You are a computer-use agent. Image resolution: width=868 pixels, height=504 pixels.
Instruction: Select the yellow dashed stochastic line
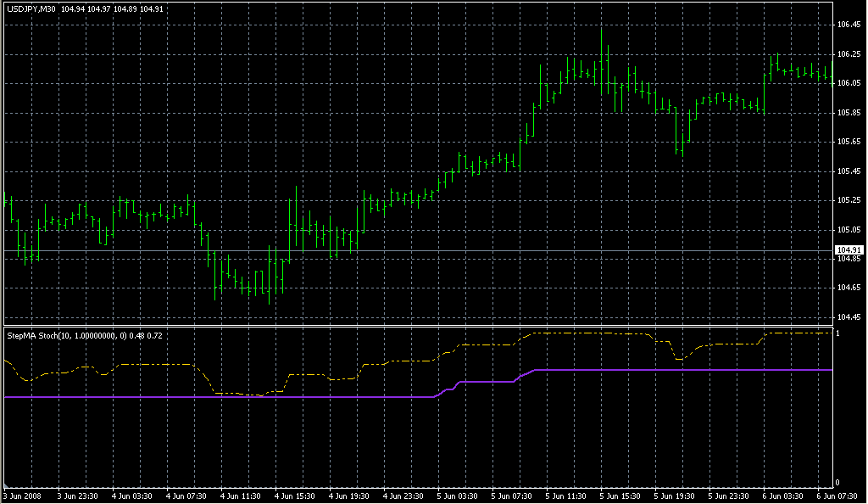153,364
